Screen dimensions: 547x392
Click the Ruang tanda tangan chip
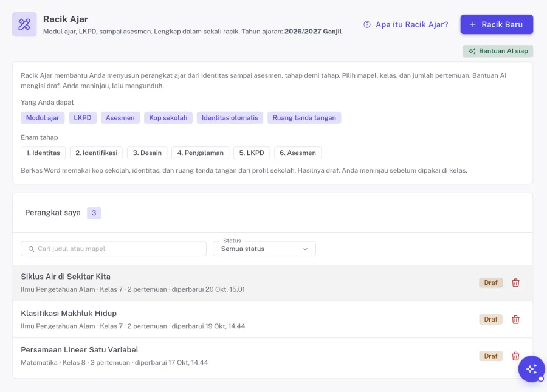pos(304,118)
